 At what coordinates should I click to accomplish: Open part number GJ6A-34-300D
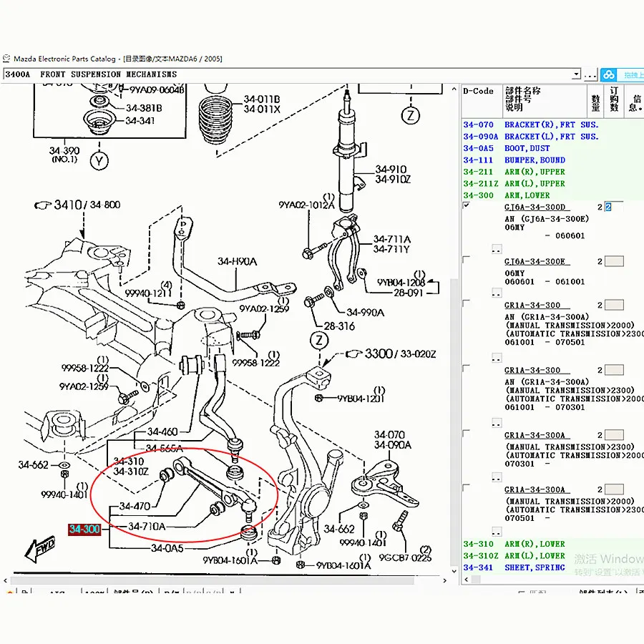pyautogui.click(x=535, y=207)
